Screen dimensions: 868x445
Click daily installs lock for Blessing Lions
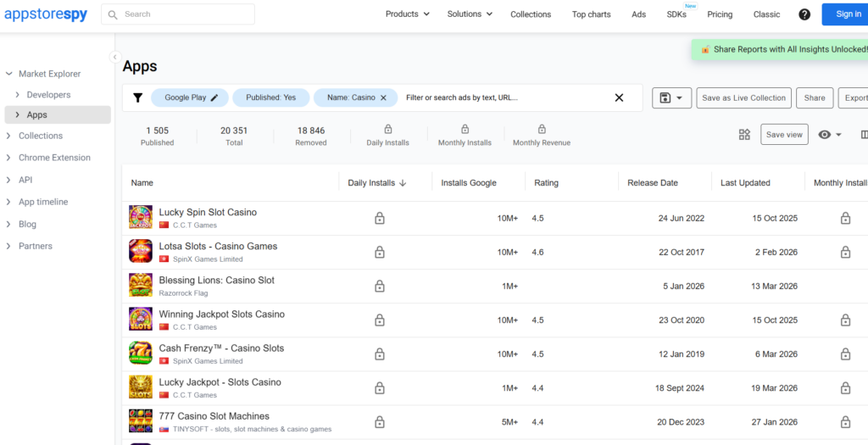coord(380,286)
